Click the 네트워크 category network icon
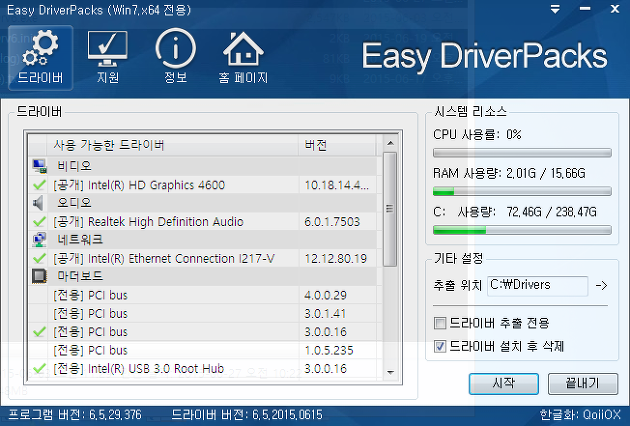This screenshot has width=630, height=426. pyautogui.click(x=39, y=240)
